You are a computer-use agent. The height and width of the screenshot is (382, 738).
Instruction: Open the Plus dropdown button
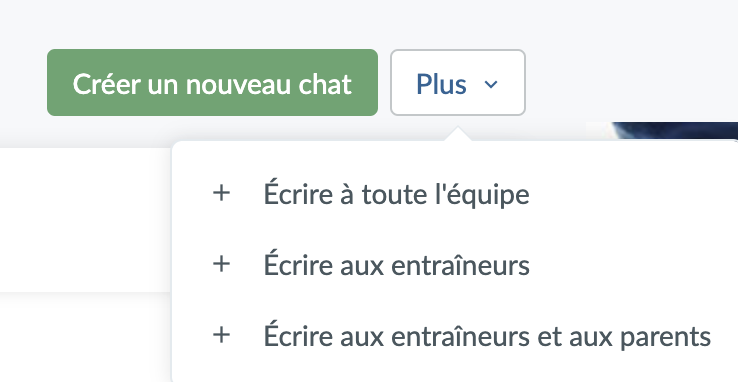[x=457, y=82]
